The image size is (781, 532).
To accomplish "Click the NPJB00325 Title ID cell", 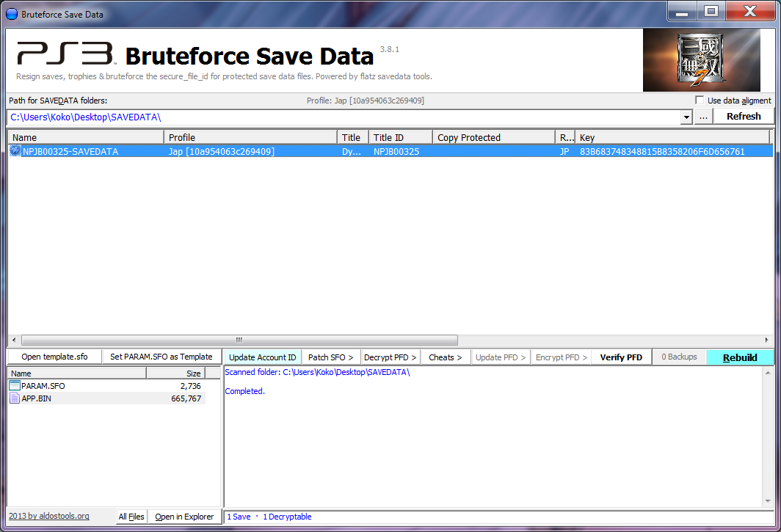I will point(396,151).
